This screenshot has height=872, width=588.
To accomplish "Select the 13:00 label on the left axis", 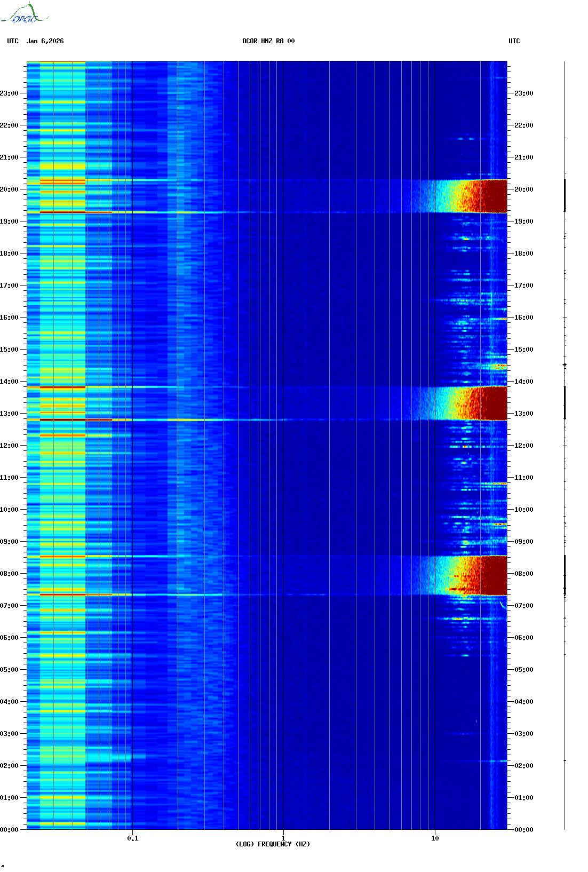I will tap(9, 414).
